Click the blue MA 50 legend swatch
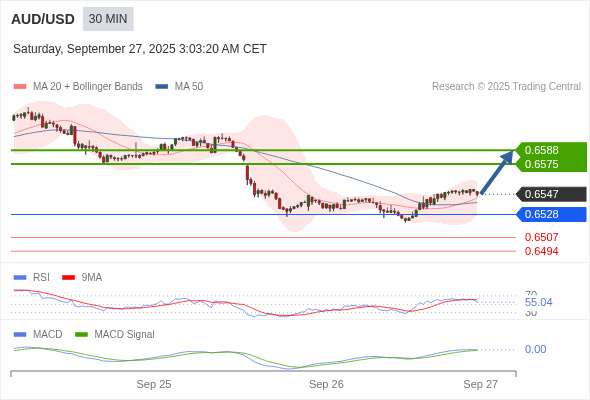The image size is (590, 400). pyautogui.click(x=162, y=87)
